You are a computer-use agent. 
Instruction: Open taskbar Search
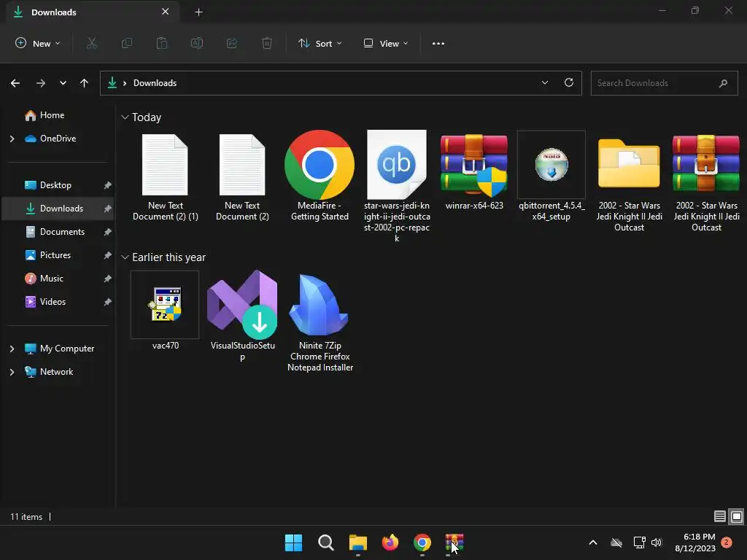pos(326,542)
